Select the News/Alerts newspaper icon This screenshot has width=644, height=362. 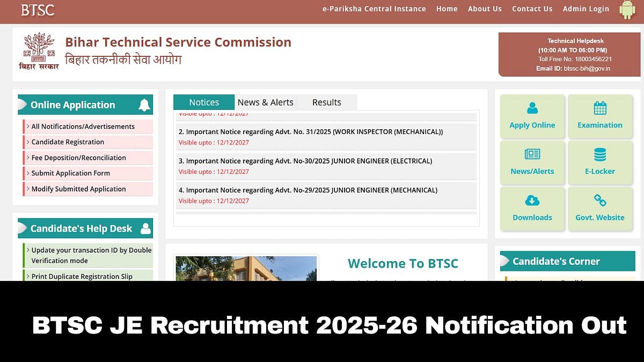[x=532, y=155]
